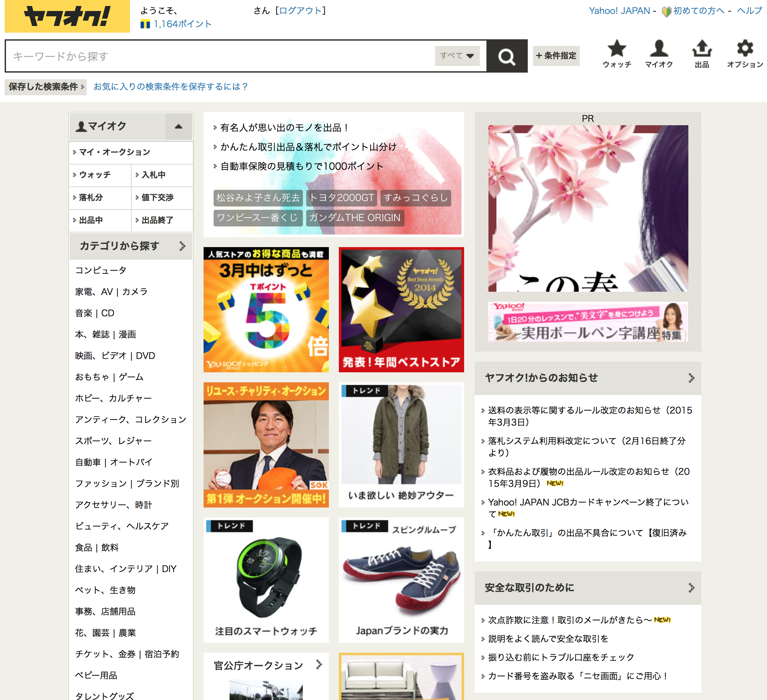Collapse the マイオク panel arrow
The height and width of the screenshot is (700, 767).
click(179, 126)
